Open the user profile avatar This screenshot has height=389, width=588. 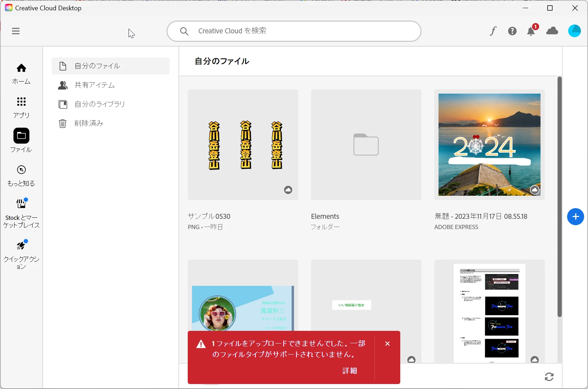(575, 31)
